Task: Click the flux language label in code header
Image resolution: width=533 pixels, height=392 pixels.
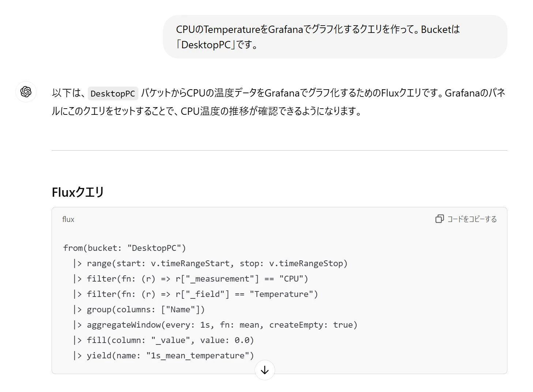Action: 68,219
